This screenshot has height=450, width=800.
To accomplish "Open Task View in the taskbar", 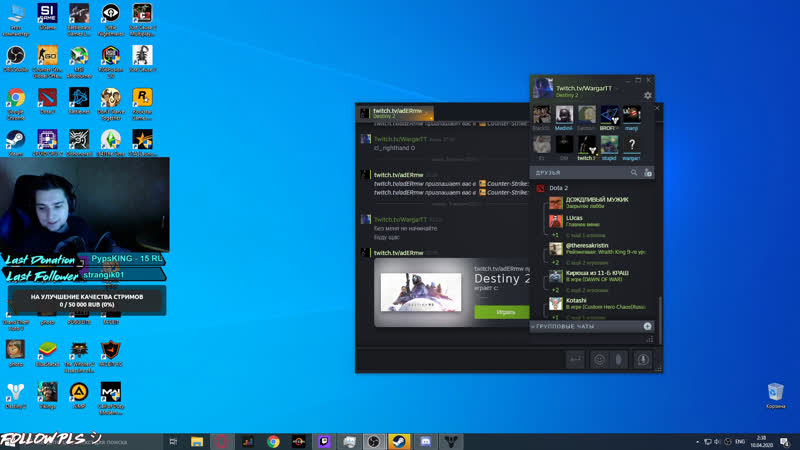I will pyautogui.click(x=173, y=441).
